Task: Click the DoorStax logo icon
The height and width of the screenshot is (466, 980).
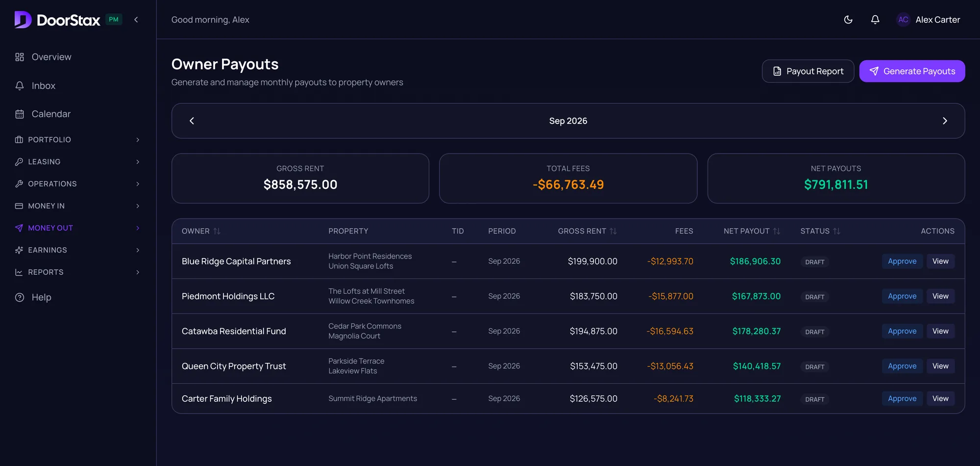Action: [23, 20]
